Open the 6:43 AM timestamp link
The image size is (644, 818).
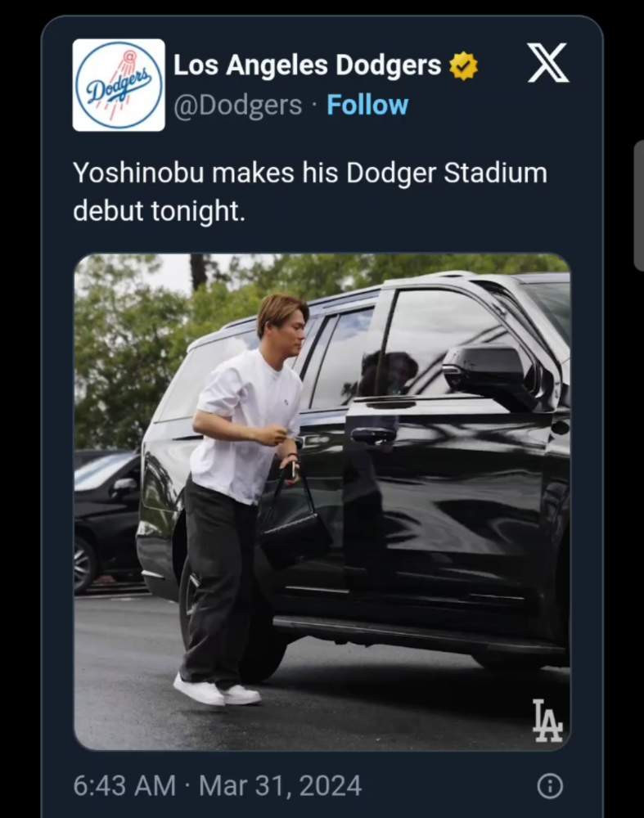(x=124, y=786)
